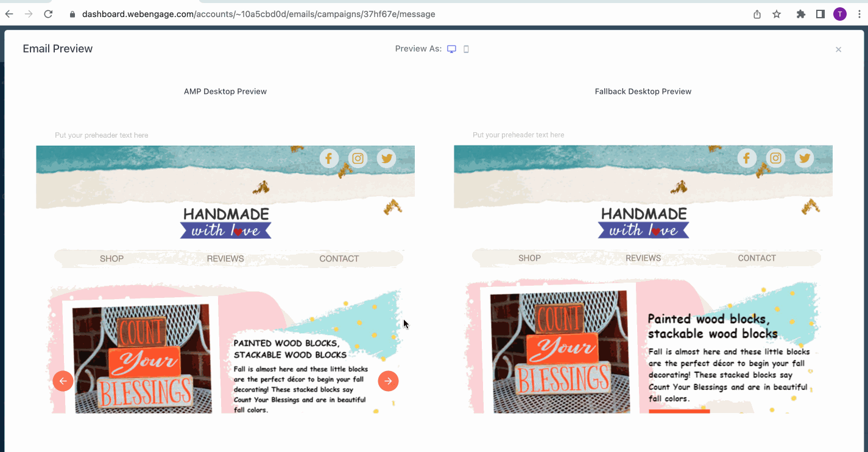The width and height of the screenshot is (868, 452).
Task: Advance to next carousel slide
Action: click(388, 381)
